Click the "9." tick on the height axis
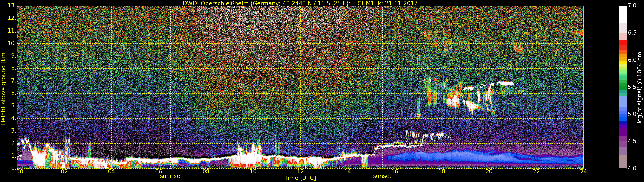The image size is (644, 182). point(13,56)
